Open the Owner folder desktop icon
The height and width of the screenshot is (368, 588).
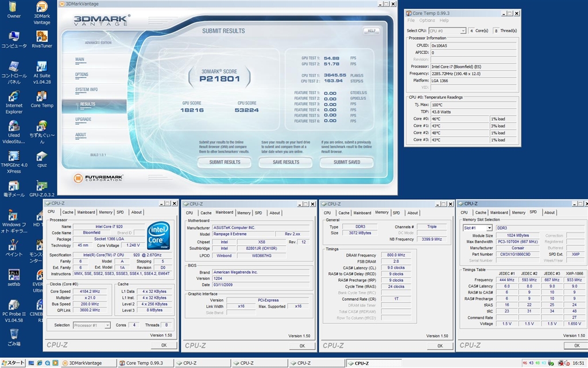pyautogui.click(x=14, y=10)
